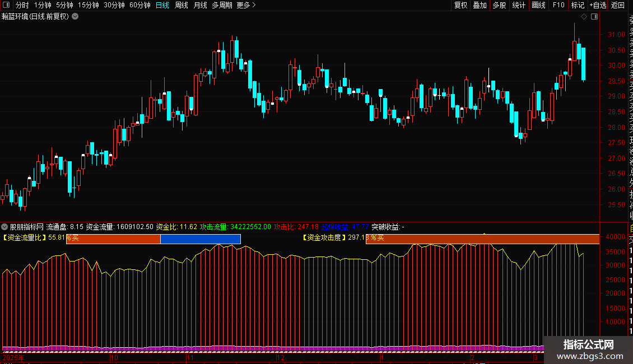The width and height of the screenshot is (633, 364).
Task: Select the 日线 daily chart tab
Action: coord(162,5)
